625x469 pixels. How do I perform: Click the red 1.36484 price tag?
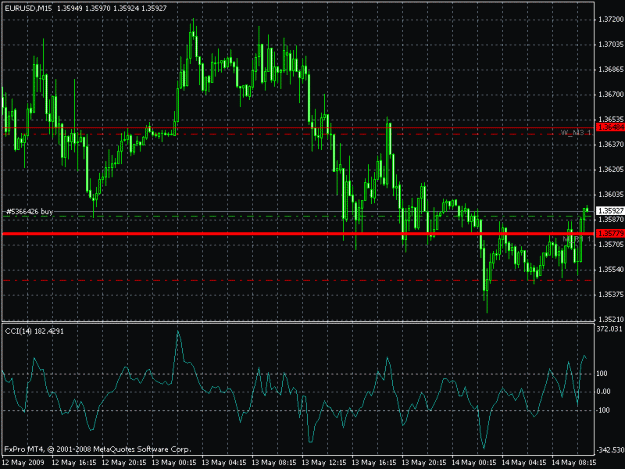[610, 128]
